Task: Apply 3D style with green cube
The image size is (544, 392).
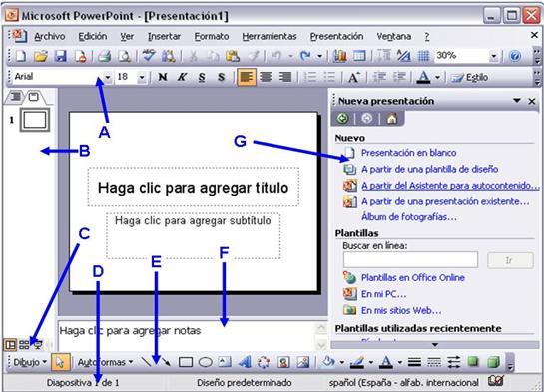Action: point(493,362)
